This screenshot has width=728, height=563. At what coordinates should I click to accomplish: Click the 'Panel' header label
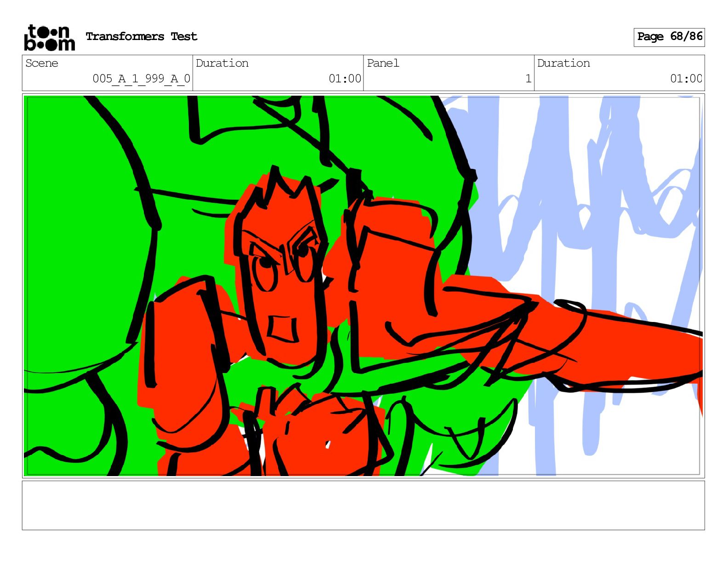pyautogui.click(x=383, y=63)
